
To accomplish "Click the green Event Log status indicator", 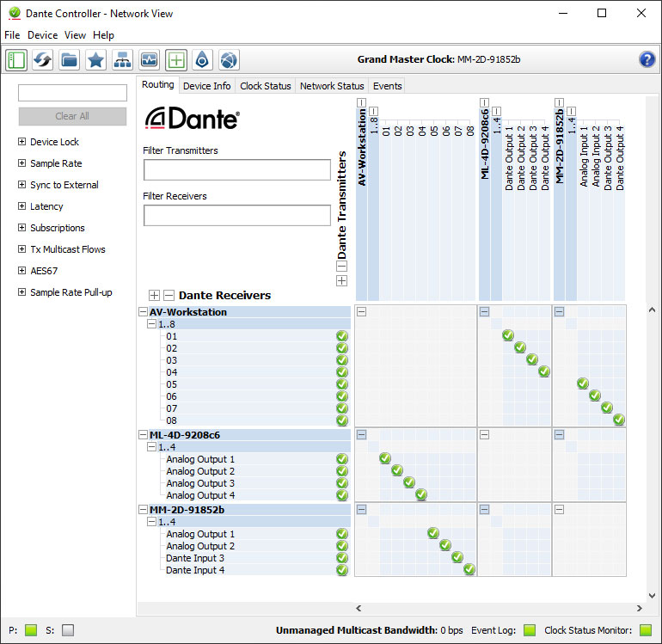I will (x=529, y=630).
